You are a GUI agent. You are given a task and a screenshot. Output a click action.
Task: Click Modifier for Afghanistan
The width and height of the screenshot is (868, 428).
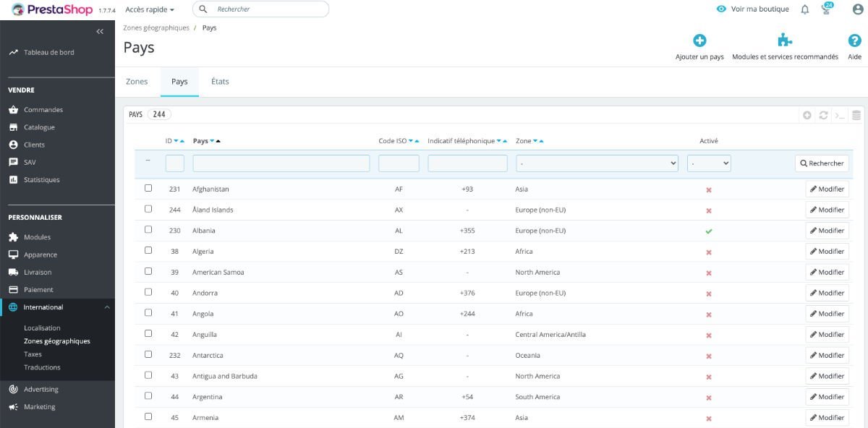click(x=827, y=189)
